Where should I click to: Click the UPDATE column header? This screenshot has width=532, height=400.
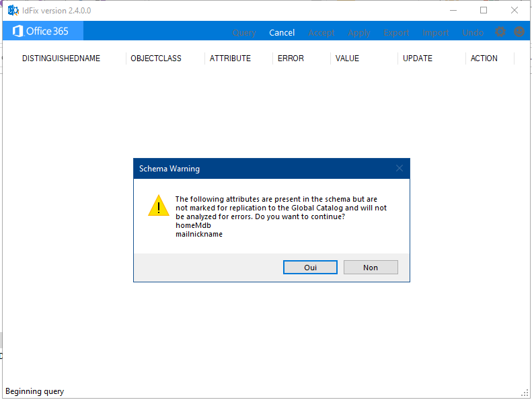click(418, 58)
